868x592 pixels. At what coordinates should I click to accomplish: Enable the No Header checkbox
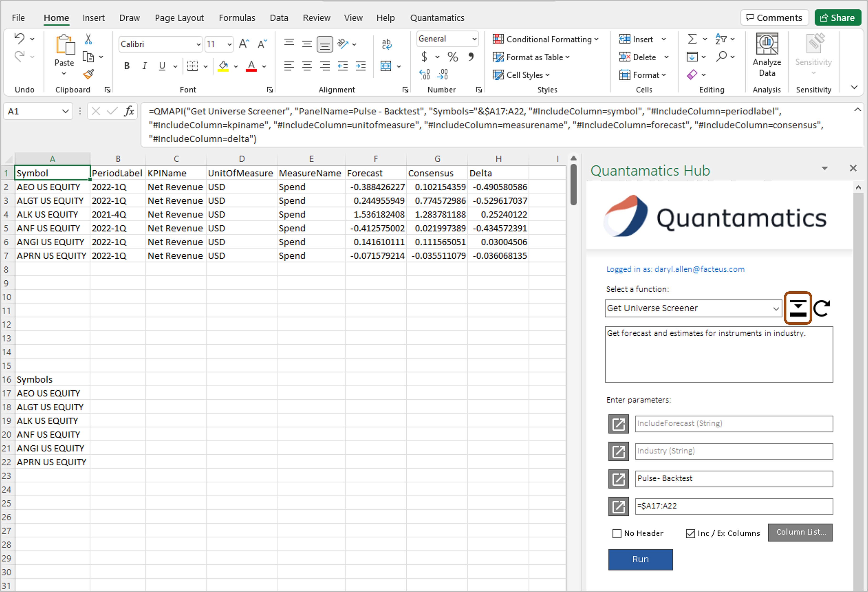pyautogui.click(x=617, y=533)
